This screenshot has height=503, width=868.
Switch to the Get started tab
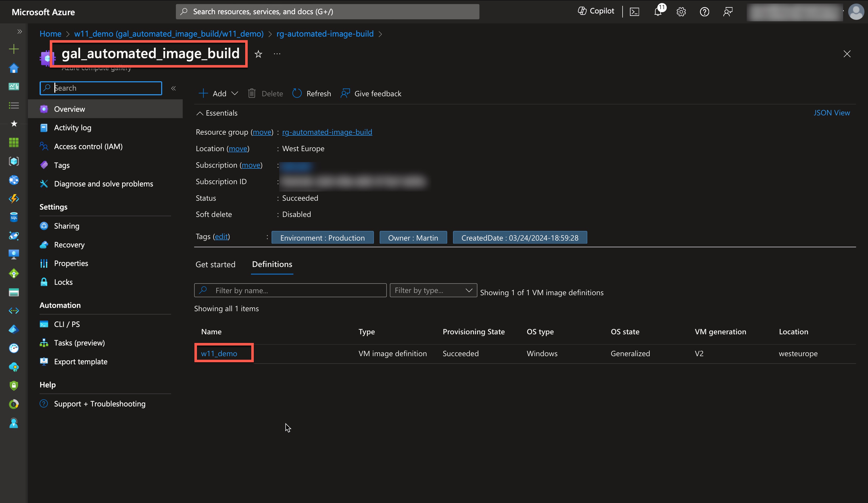[215, 264]
